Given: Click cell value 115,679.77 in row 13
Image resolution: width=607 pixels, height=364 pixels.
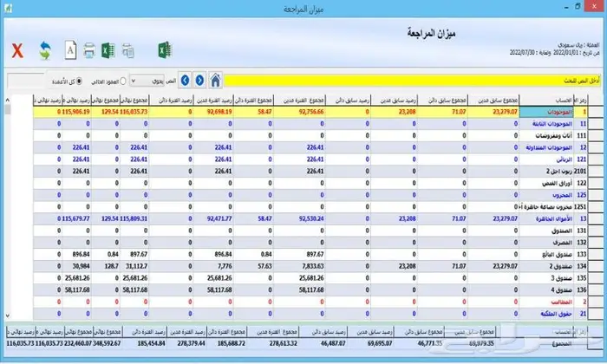Looking at the screenshot, I should (76, 219).
